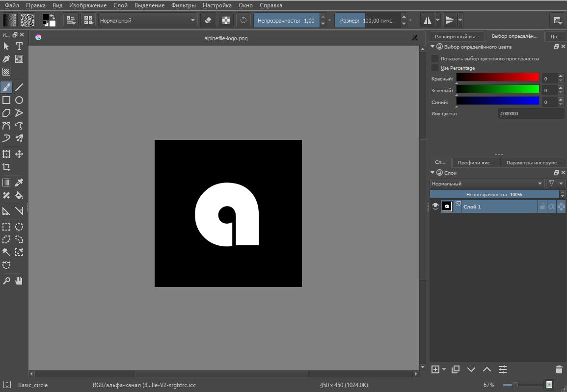Toggle vertical mirror tool
This screenshot has height=392, width=567.
pyautogui.click(x=450, y=20)
